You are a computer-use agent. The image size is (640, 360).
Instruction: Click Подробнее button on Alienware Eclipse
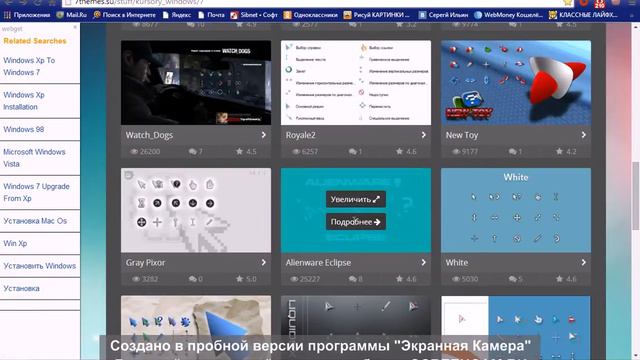(x=356, y=222)
